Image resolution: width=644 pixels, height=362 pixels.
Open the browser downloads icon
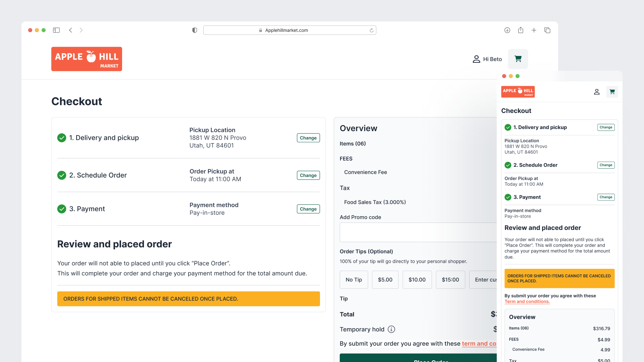click(507, 30)
